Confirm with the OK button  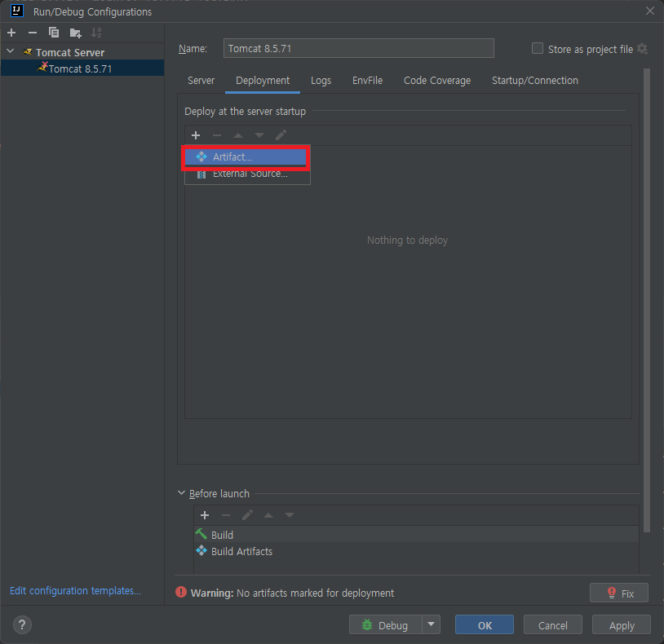click(485, 624)
